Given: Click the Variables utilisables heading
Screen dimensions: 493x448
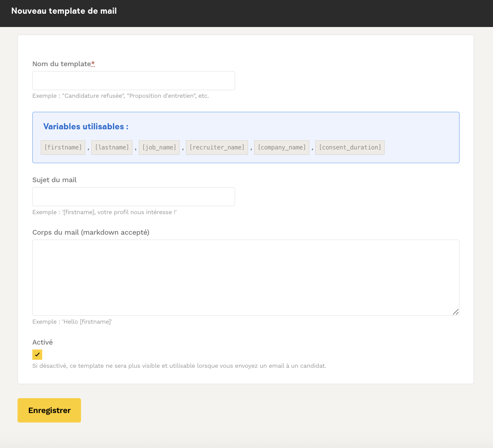Looking at the screenshot, I should pyautogui.click(x=86, y=127).
